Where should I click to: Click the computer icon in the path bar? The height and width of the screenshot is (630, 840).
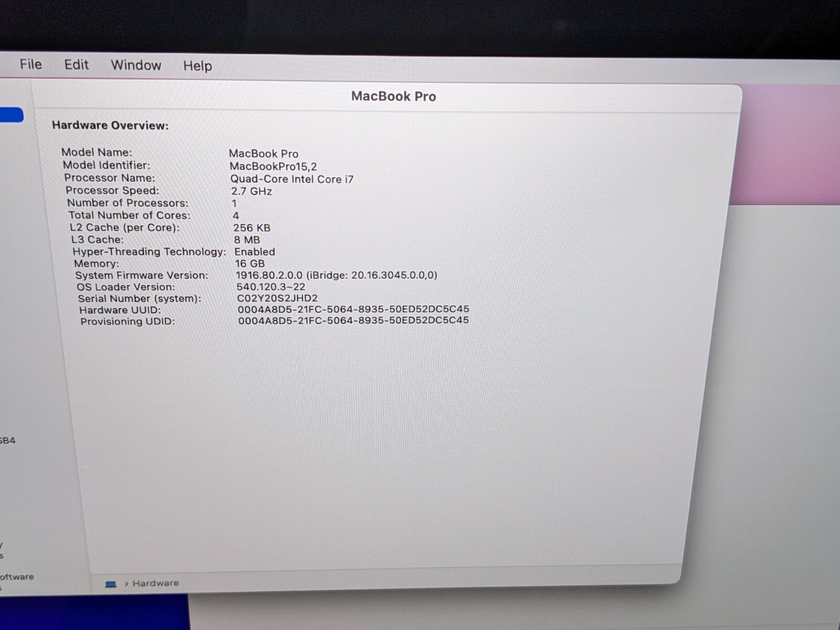click(x=111, y=584)
